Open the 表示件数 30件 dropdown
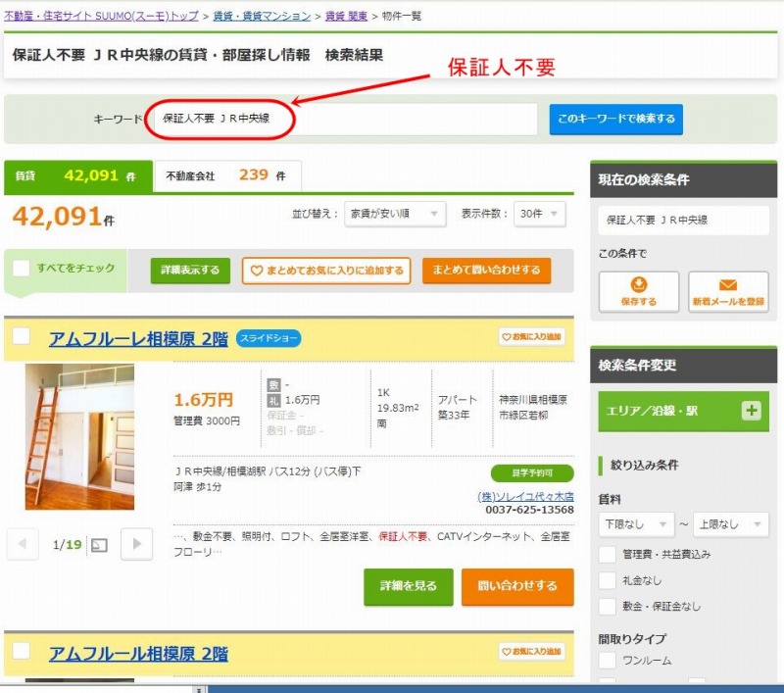 (540, 214)
